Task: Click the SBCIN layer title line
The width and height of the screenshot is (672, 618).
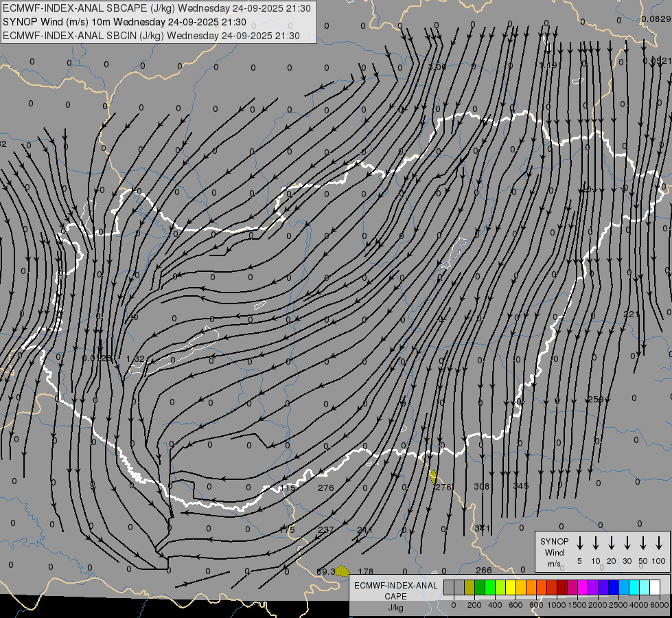Action: coord(151,36)
